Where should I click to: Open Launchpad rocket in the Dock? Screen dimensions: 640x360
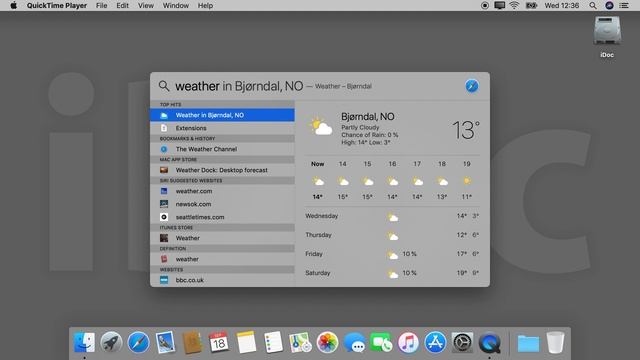point(111,342)
